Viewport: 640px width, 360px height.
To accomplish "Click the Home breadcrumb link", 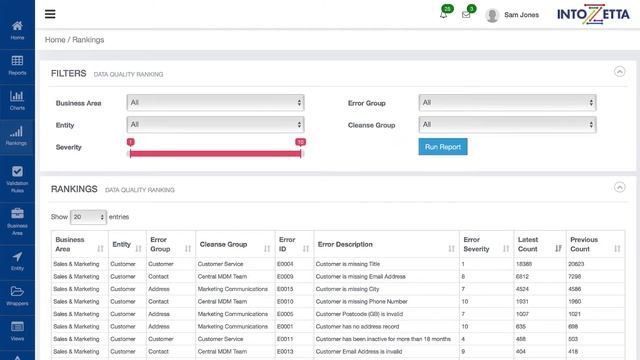I will pos(55,40).
